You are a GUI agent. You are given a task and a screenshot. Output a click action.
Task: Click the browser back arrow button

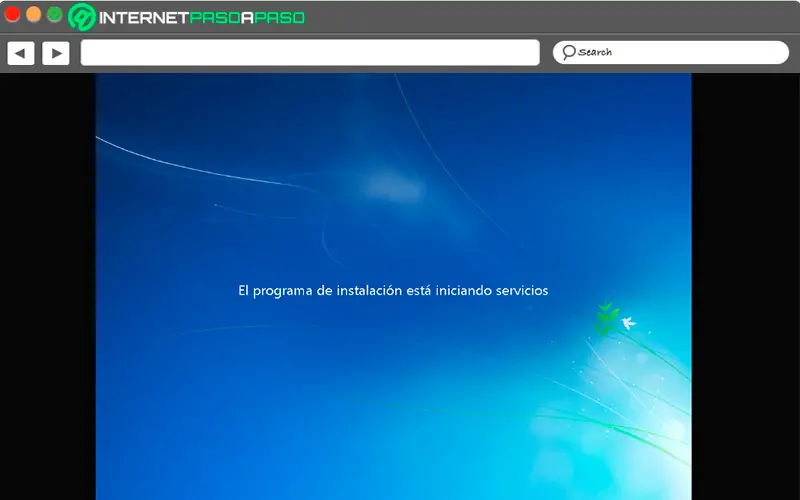20,53
